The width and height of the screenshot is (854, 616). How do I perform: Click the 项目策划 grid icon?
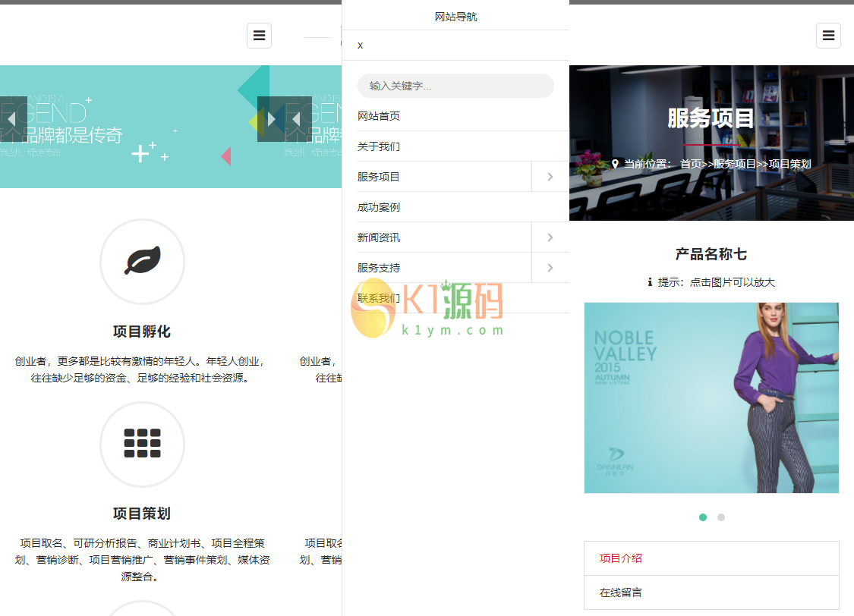[142, 444]
